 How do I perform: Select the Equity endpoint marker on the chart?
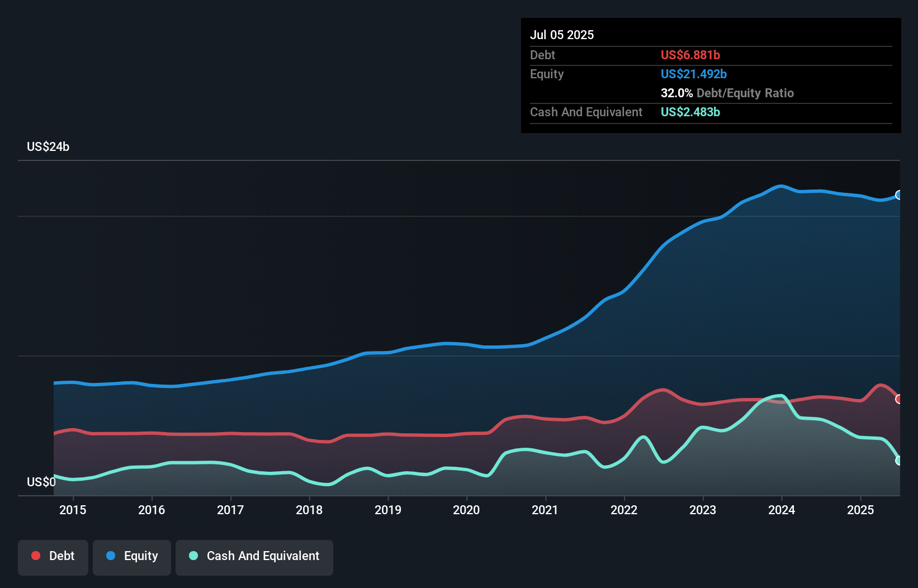tap(899, 195)
